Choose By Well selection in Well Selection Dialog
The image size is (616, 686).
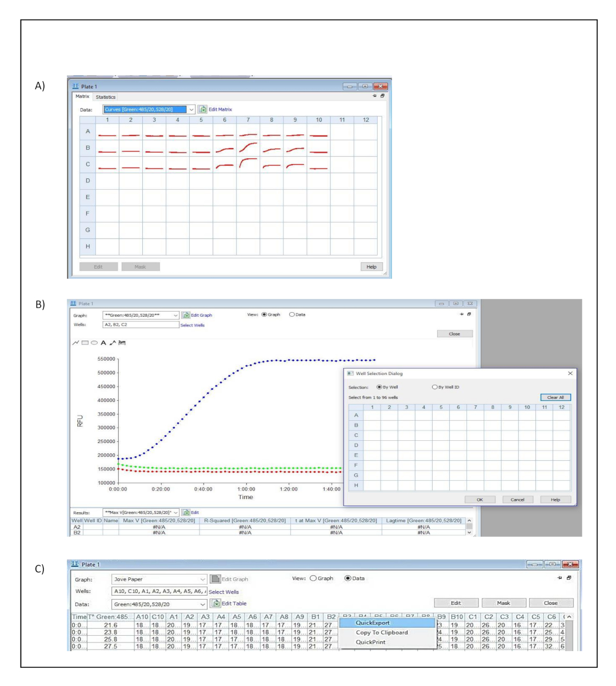379,387
